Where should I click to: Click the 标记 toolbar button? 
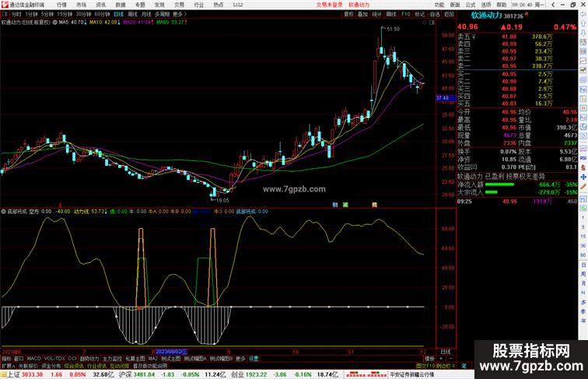pyautogui.click(x=420, y=14)
